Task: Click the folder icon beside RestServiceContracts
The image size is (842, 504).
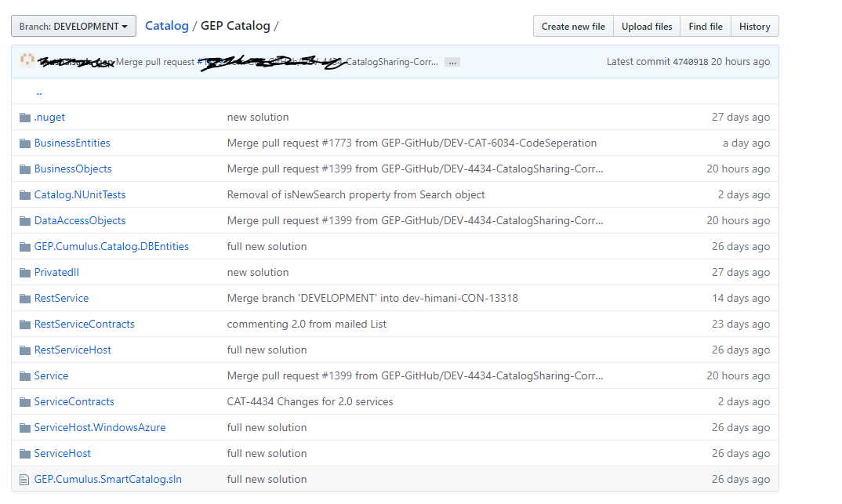Action: coord(25,325)
